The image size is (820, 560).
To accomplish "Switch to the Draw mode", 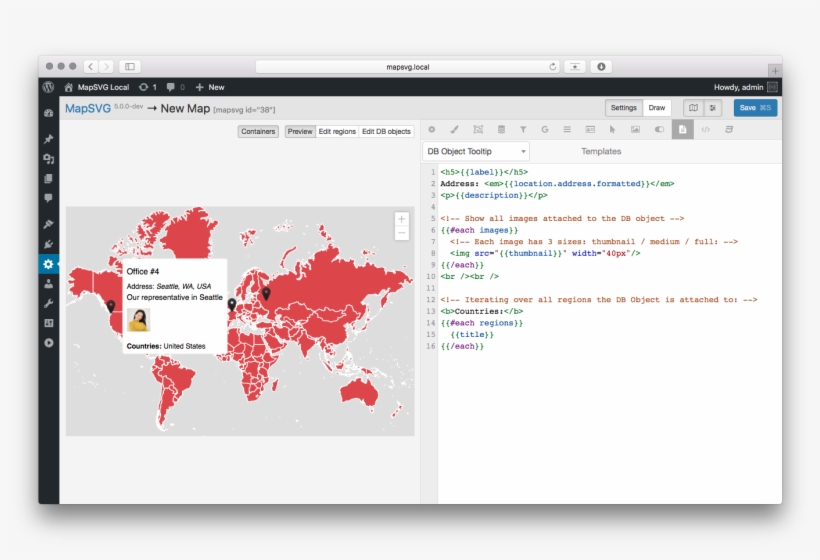I will [x=657, y=108].
